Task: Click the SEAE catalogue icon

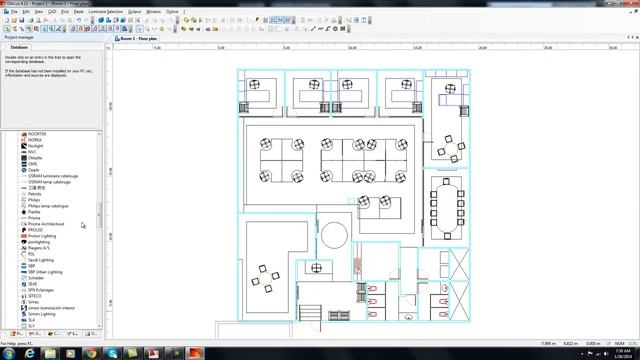Action: click(x=24, y=284)
